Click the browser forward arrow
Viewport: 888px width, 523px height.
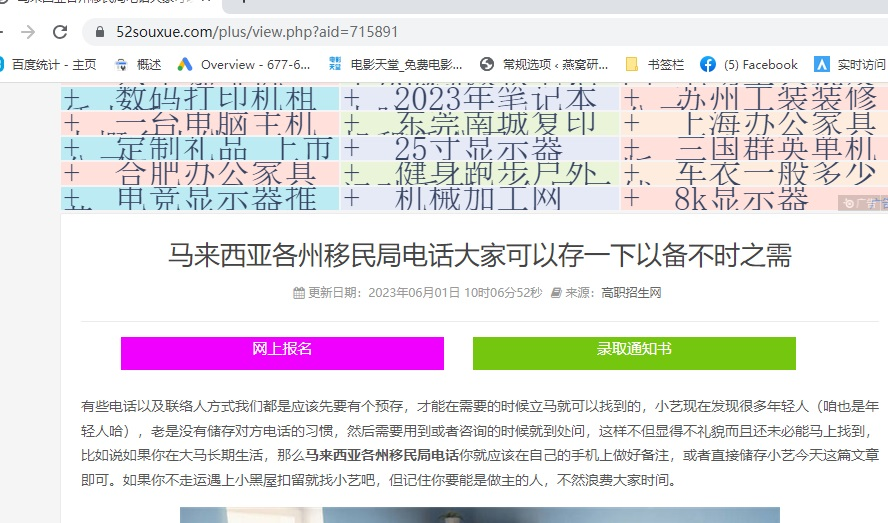tap(28, 32)
